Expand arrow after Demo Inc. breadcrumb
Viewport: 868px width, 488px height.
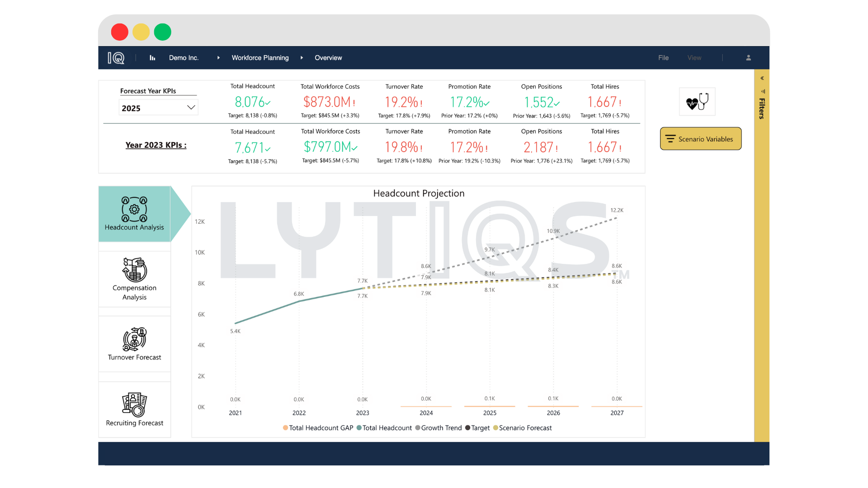point(218,58)
